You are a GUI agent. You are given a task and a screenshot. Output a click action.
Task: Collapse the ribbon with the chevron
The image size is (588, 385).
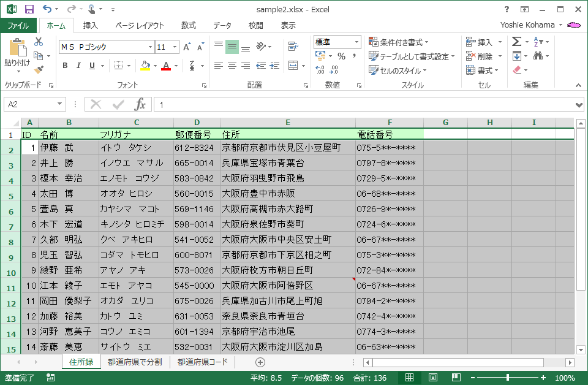point(579,86)
